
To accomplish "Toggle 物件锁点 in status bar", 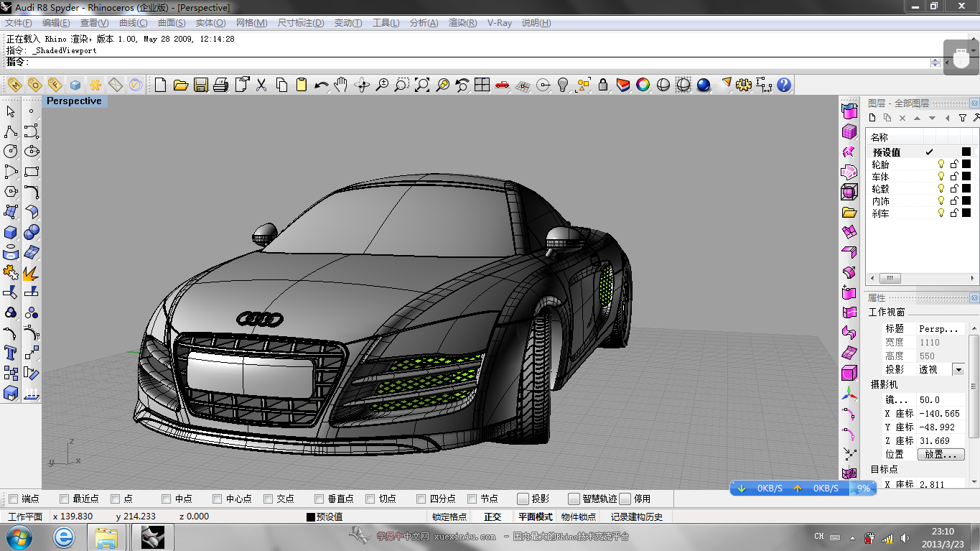I will pos(579,517).
